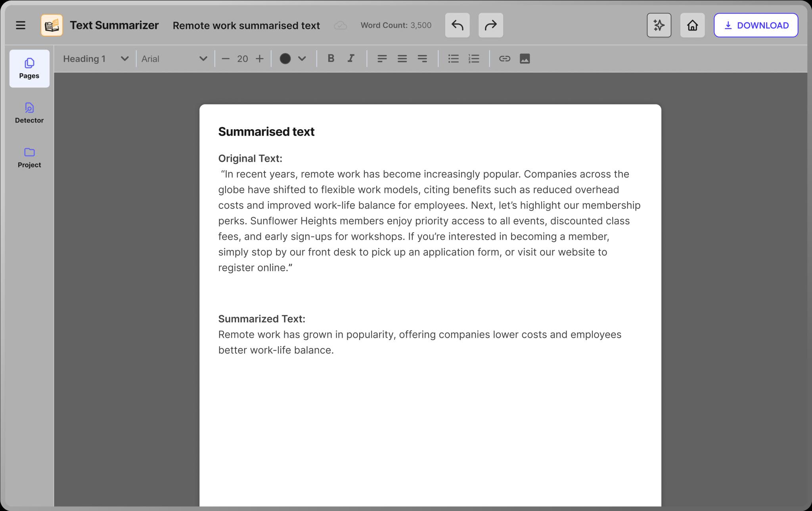812x511 pixels.
Task: Insert a hyperlink
Action: [504, 59]
